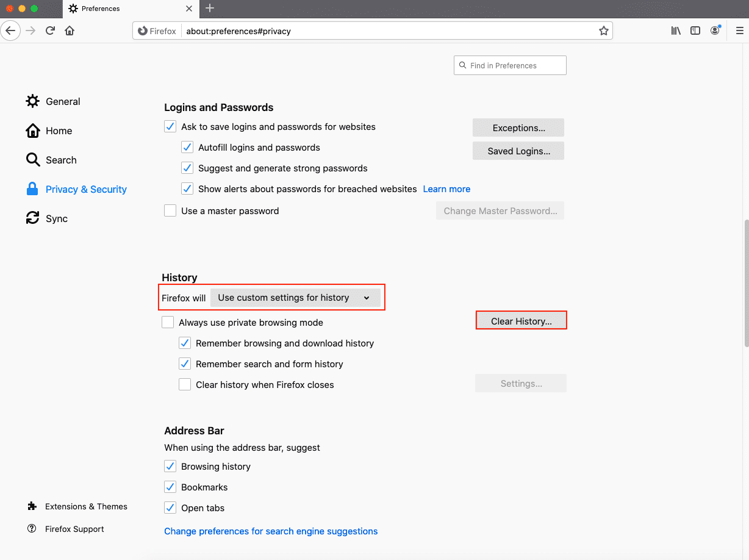Open the Saved Logins dialog
The width and height of the screenshot is (749, 560).
(x=518, y=151)
